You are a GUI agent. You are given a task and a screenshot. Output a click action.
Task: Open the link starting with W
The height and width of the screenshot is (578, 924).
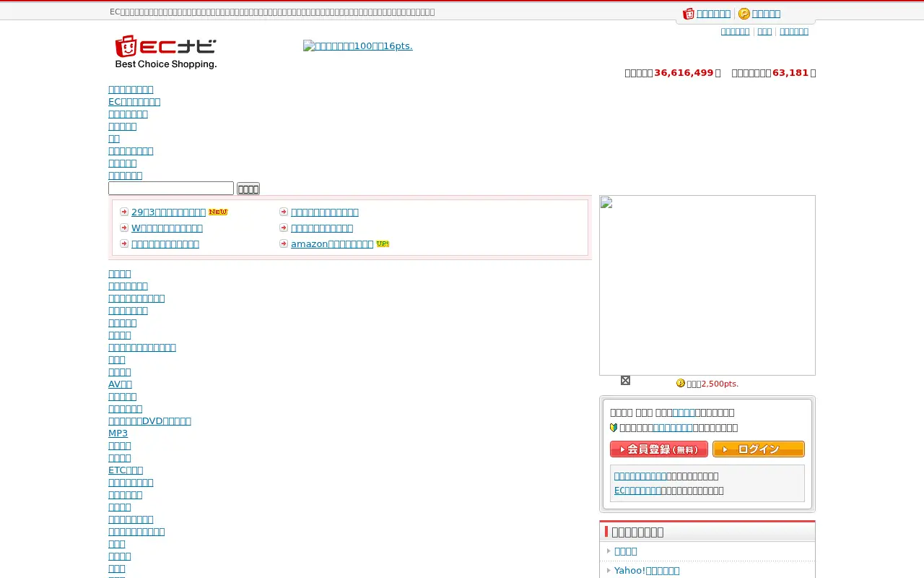[167, 228]
